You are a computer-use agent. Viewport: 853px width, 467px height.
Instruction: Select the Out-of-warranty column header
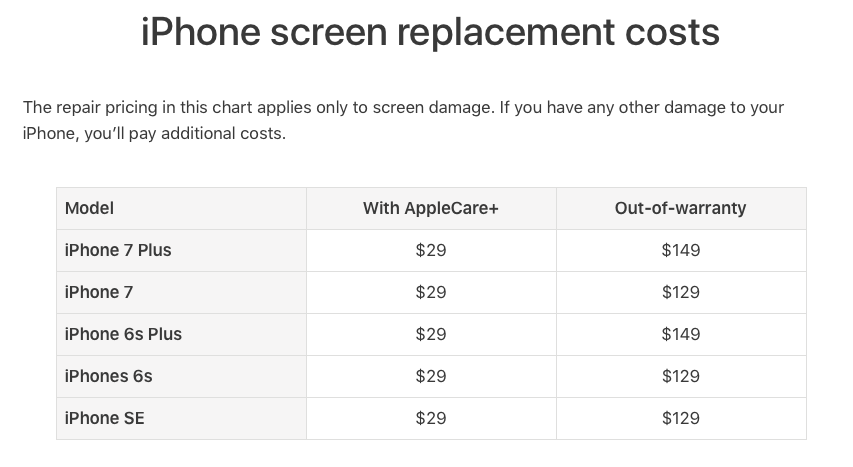681,208
